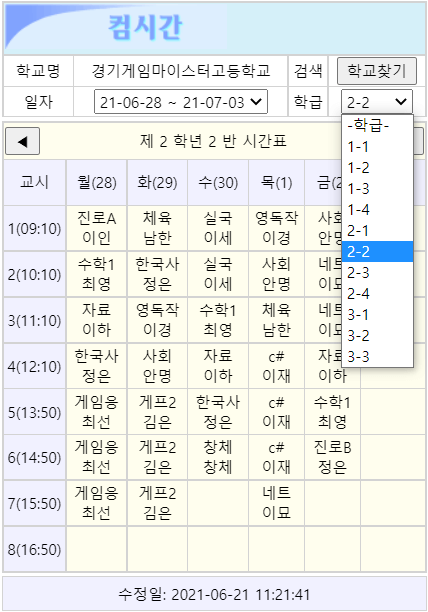Click Thursday period 2 사회 안명 cell
428x612 pixels.
(x=276, y=274)
